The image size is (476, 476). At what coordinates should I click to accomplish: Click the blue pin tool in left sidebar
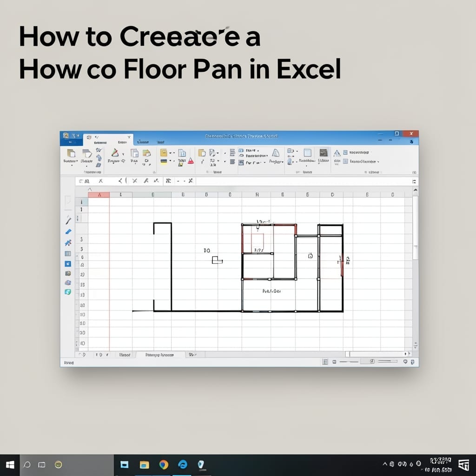point(68,243)
